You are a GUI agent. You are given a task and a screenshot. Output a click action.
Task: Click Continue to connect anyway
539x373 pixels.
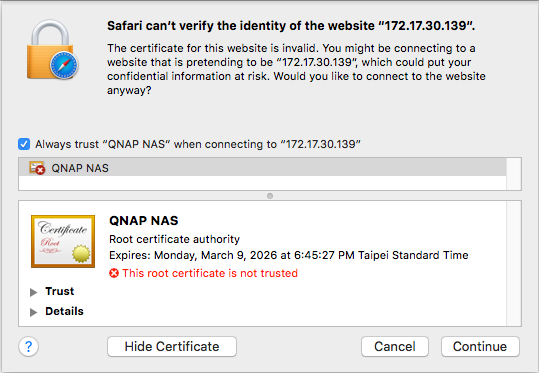click(480, 346)
